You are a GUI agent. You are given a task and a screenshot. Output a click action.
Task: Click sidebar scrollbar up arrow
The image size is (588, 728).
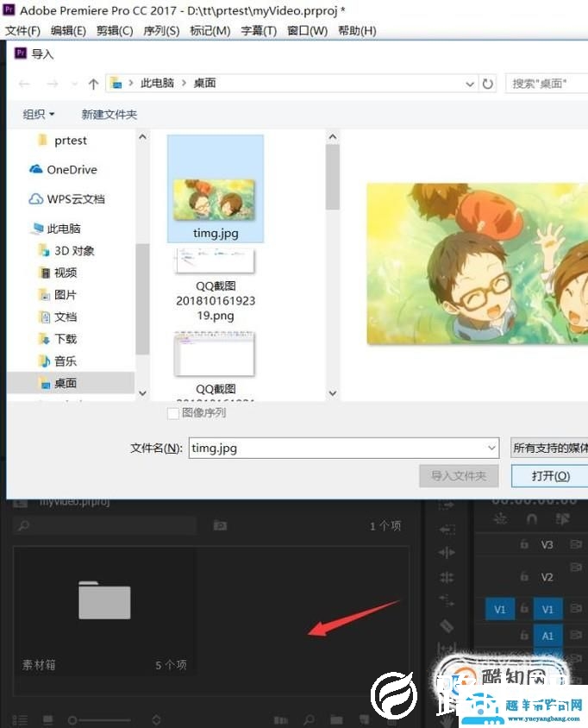142,137
